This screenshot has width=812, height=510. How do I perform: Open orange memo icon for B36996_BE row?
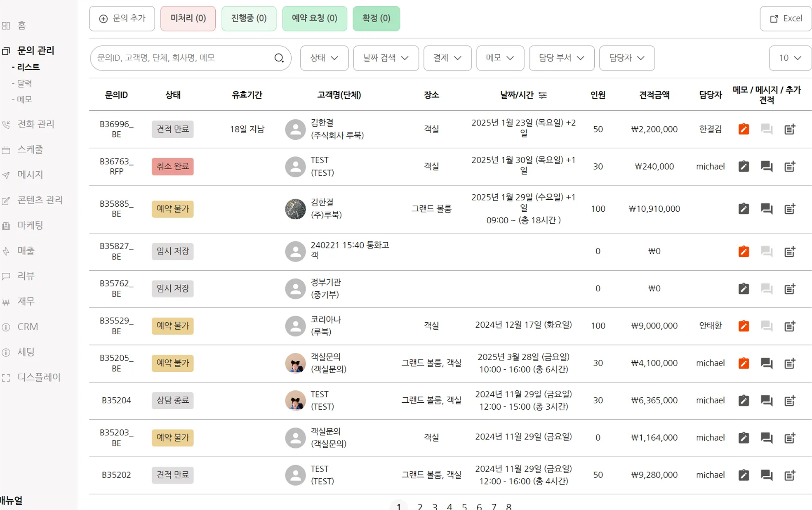743,129
